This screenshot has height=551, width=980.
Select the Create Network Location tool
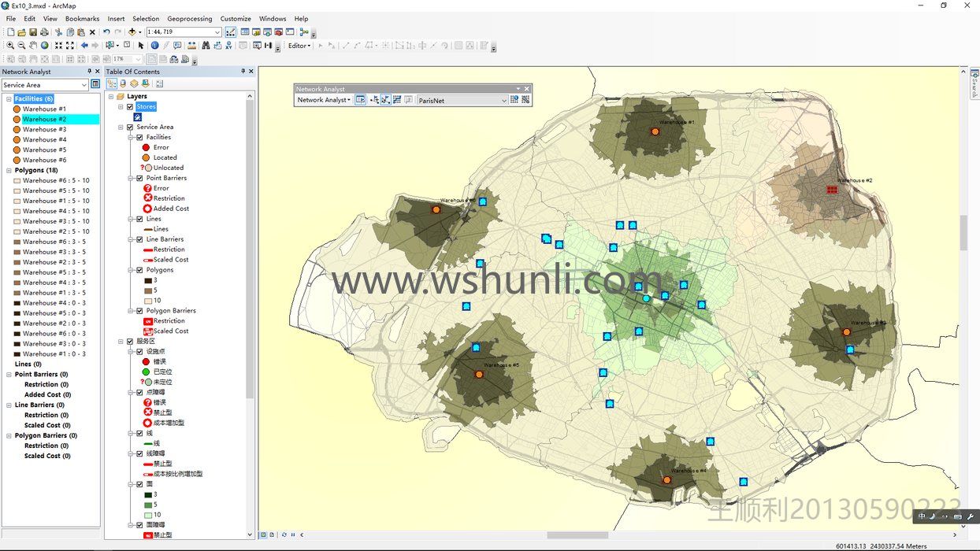pos(374,100)
